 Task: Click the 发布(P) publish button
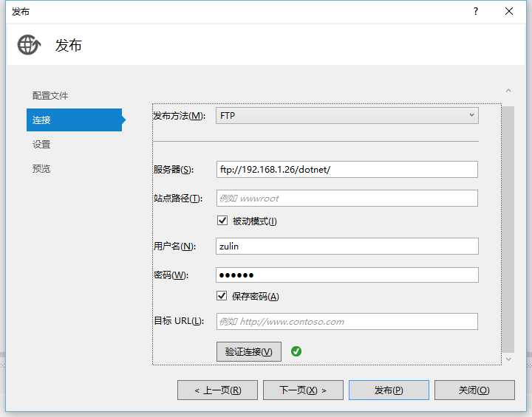click(389, 390)
